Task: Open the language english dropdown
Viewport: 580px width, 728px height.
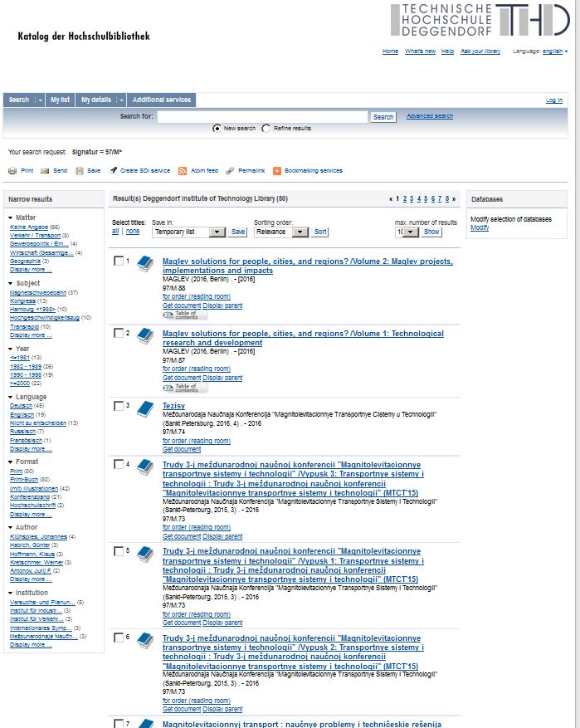Action: click(555, 51)
